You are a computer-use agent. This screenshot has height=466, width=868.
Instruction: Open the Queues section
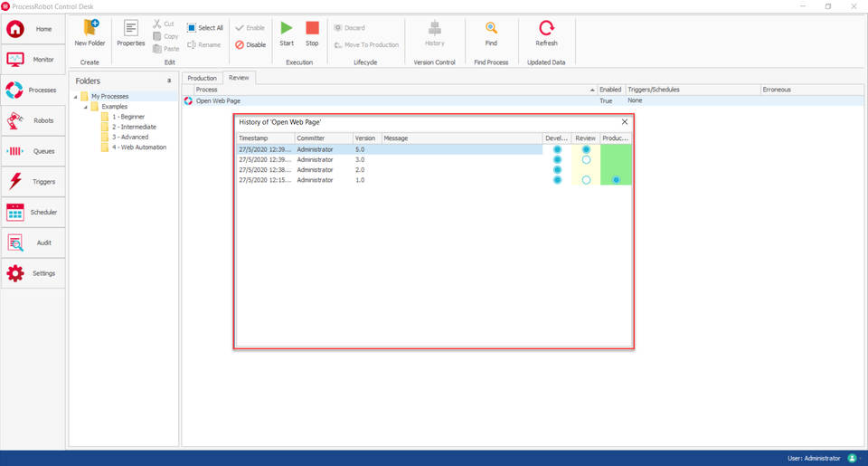click(33, 151)
